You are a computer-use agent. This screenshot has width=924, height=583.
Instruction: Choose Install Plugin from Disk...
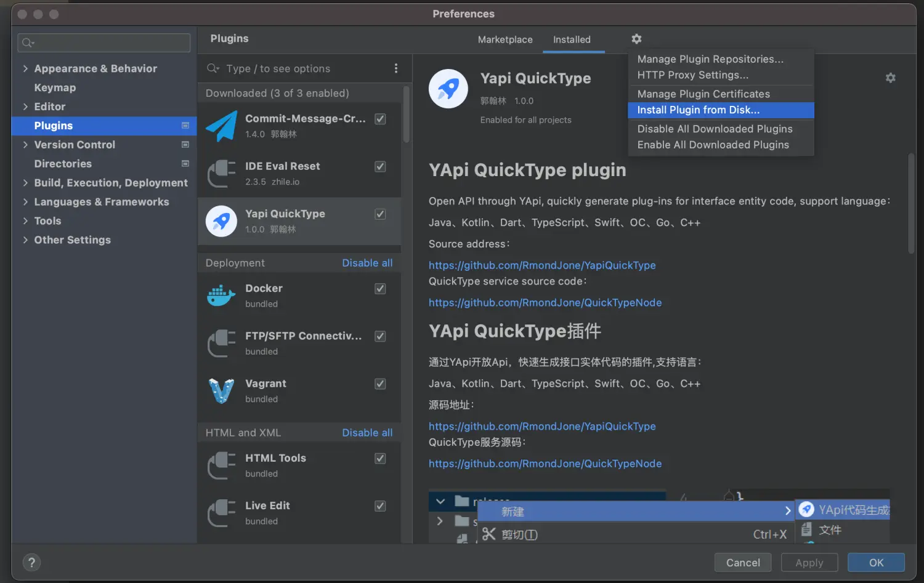coord(721,110)
